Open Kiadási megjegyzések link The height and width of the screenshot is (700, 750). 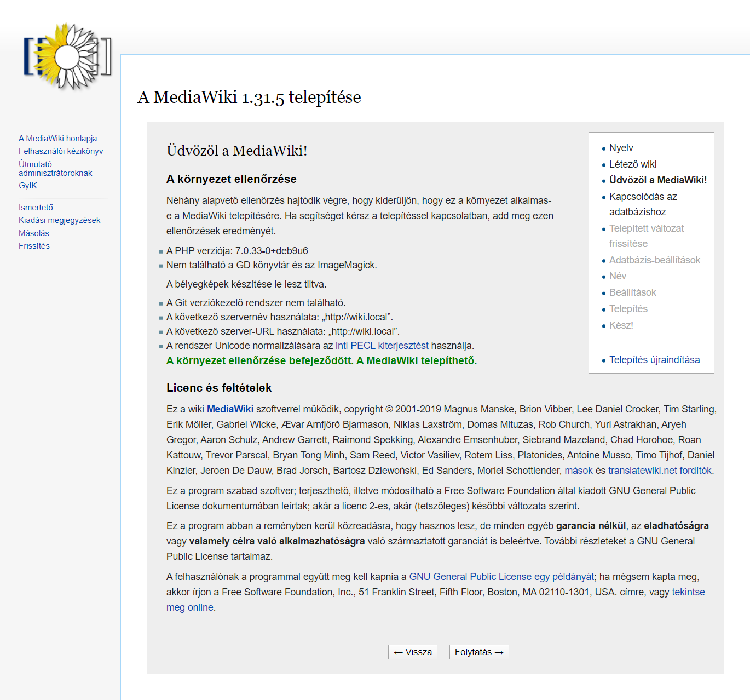(x=59, y=220)
